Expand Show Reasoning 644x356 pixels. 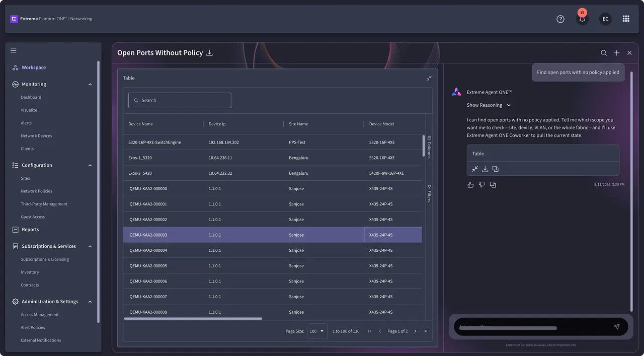tap(489, 105)
